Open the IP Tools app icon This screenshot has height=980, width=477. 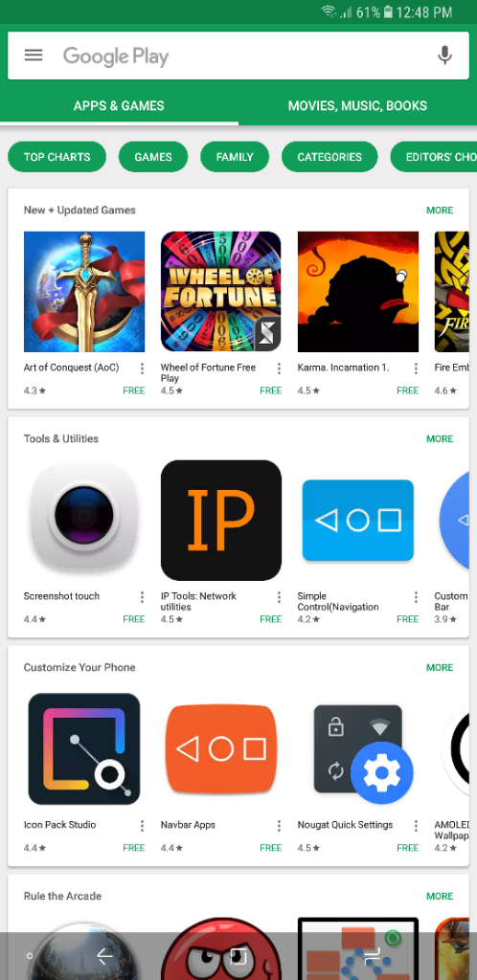tap(220, 520)
